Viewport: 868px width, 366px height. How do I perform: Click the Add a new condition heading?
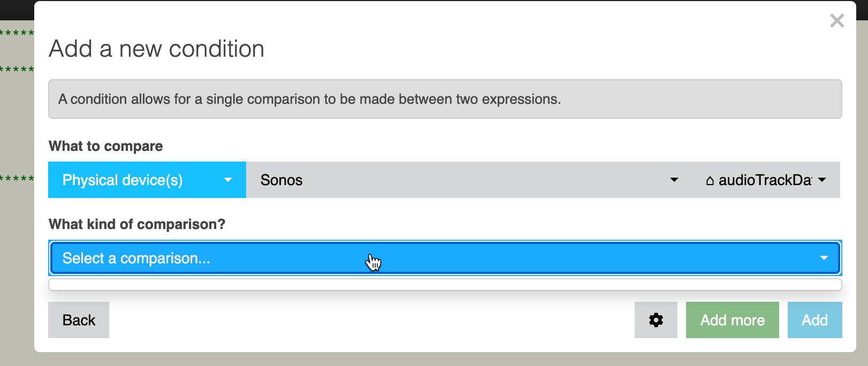157,49
